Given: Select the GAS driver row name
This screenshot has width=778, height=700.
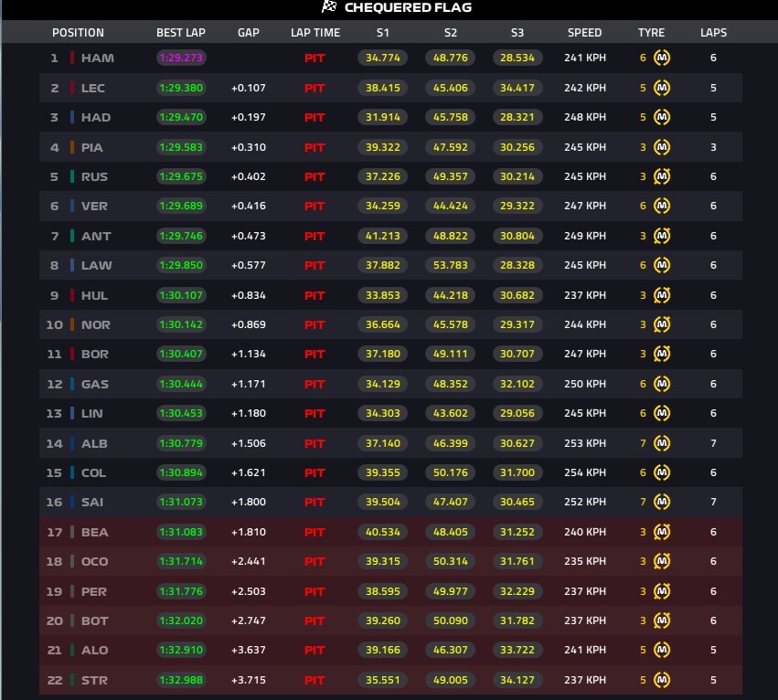Looking at the screenshot, I should click(x=95, y=384).
